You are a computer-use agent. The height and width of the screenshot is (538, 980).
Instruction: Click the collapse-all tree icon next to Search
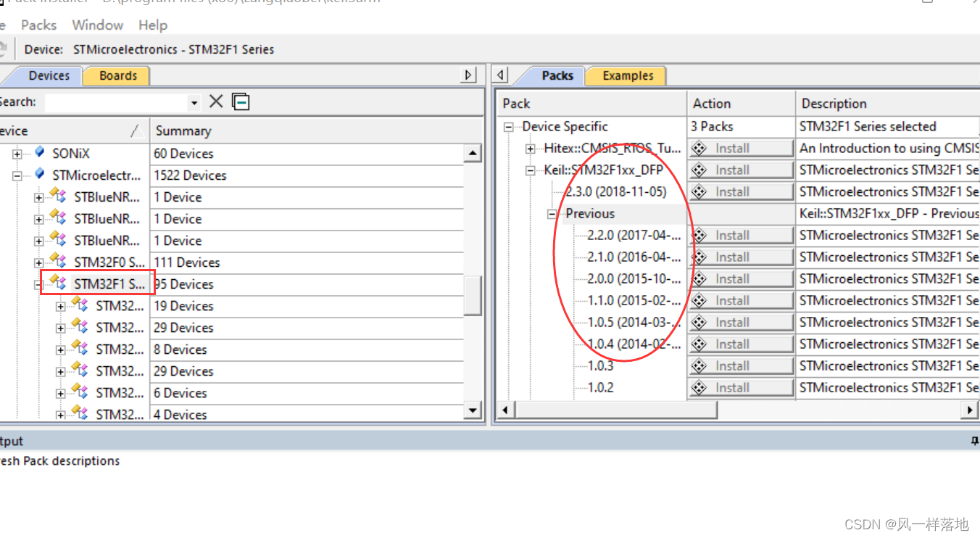241,102
